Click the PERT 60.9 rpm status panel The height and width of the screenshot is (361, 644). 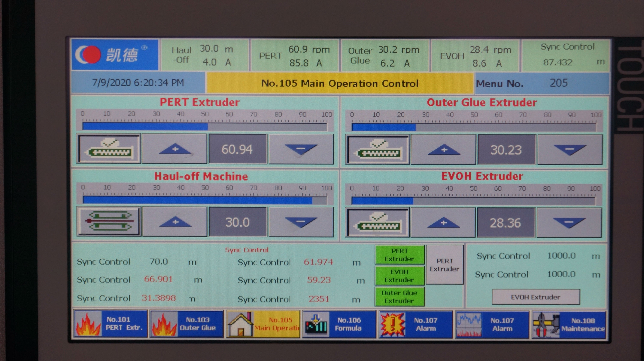[x=295, y=55]
